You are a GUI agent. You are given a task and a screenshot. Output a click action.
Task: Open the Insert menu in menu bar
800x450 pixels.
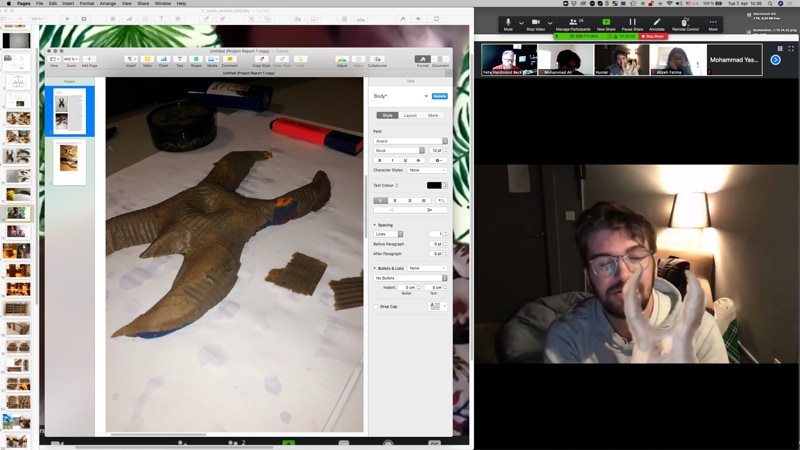pos(68,3)
